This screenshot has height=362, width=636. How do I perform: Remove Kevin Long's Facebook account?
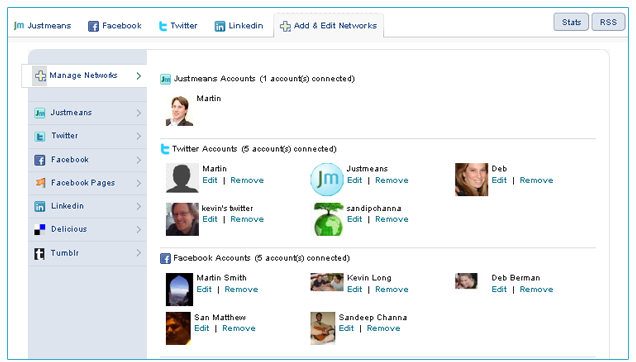(392, 289)
